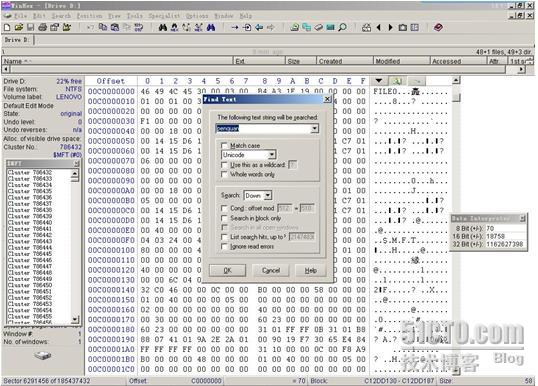This screenshot has width=538, height=386.
Task: Close the Find Text dialog
Action: tap(328, 99)
